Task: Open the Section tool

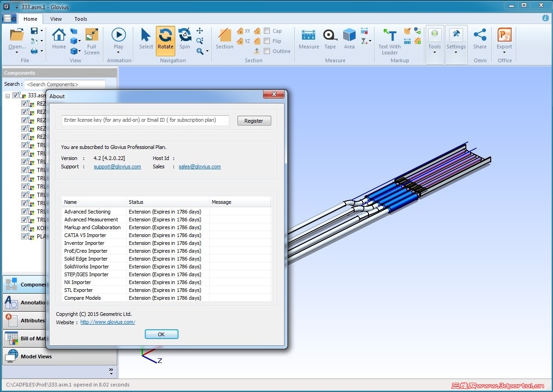Action: 224,35
